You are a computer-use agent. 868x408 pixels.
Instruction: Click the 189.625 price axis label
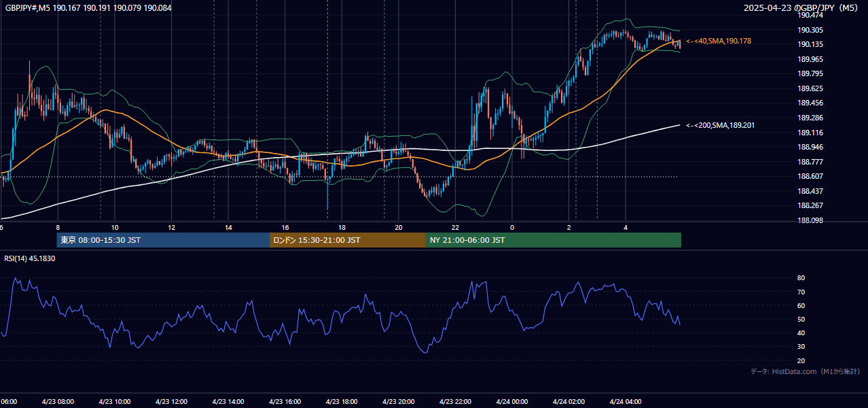tap(810, 88)
